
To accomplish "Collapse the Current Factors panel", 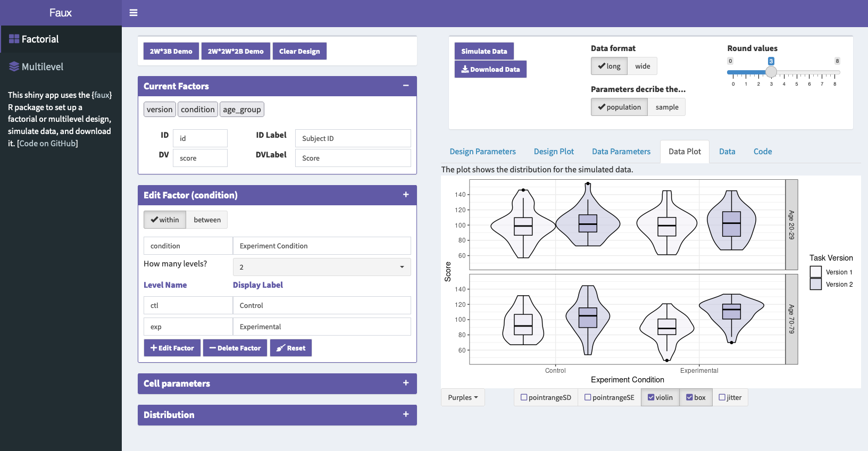I will (x=406, y=86).
